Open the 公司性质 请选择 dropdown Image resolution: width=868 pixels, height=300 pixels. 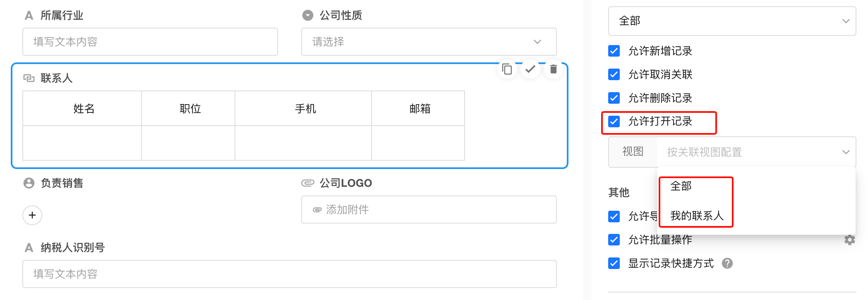point(429,42)
